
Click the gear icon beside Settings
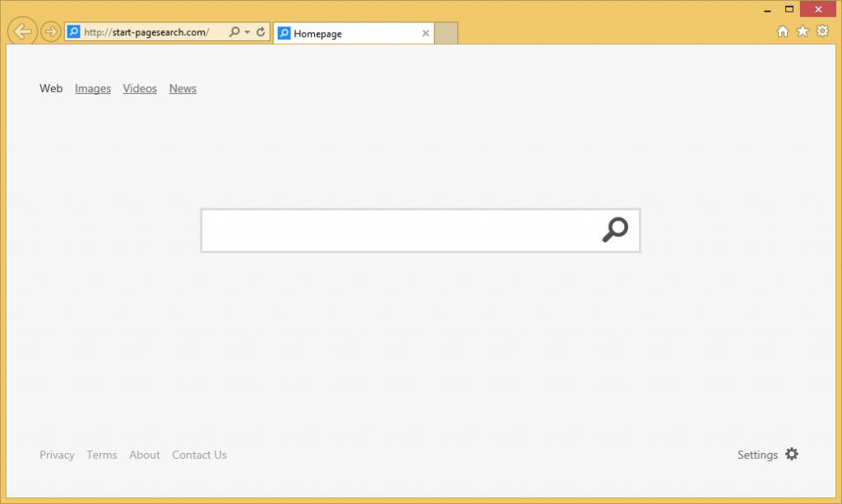[x=792, y=454]
